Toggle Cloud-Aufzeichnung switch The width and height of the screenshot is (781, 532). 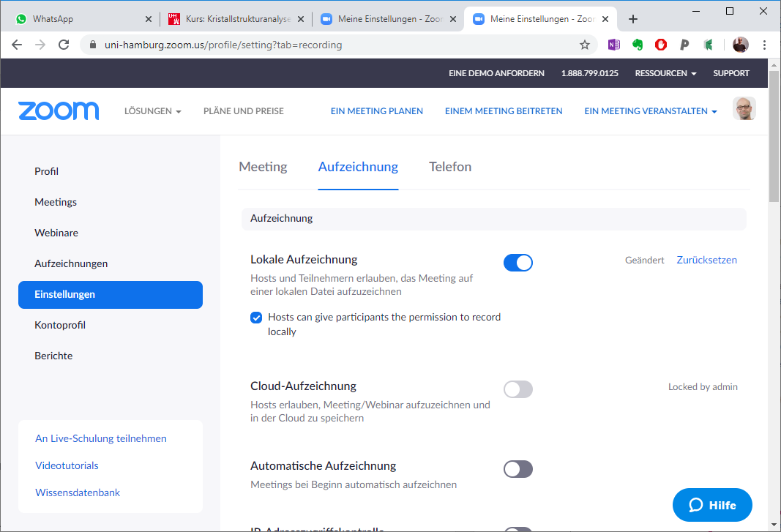tap(518, 389)
